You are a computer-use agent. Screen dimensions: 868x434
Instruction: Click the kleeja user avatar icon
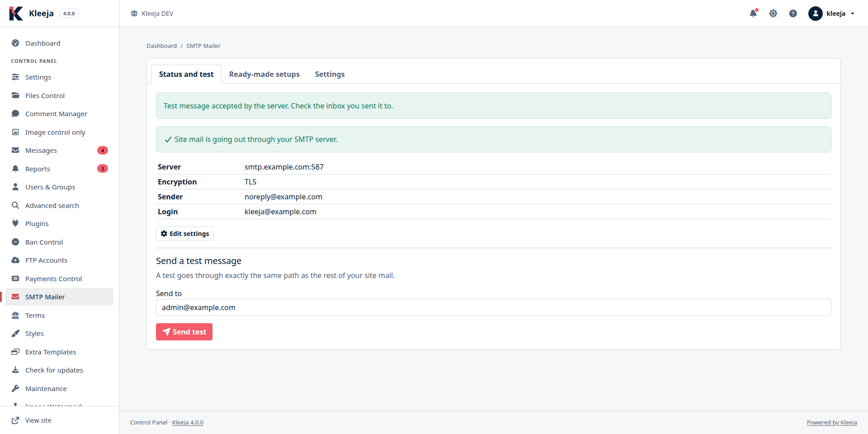pos(815,14)
